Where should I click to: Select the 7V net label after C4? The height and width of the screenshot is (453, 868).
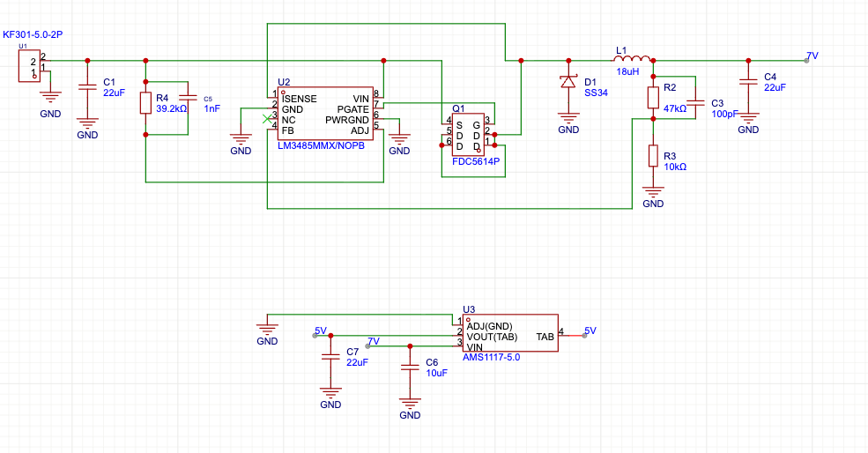click(812, 56)
